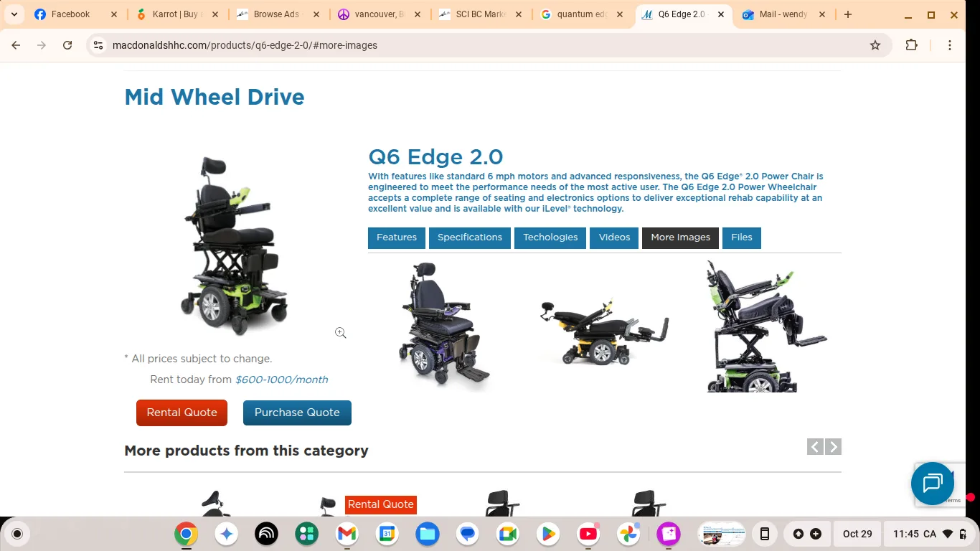Open the Play Store from the shelf
The image size is (980, 551).
click(547, 534)
